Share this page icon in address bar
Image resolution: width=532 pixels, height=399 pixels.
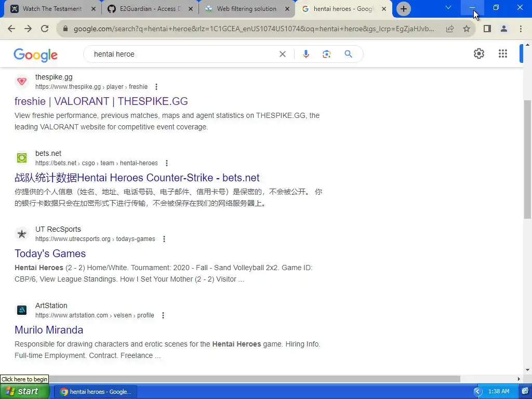tap(450, 29)
